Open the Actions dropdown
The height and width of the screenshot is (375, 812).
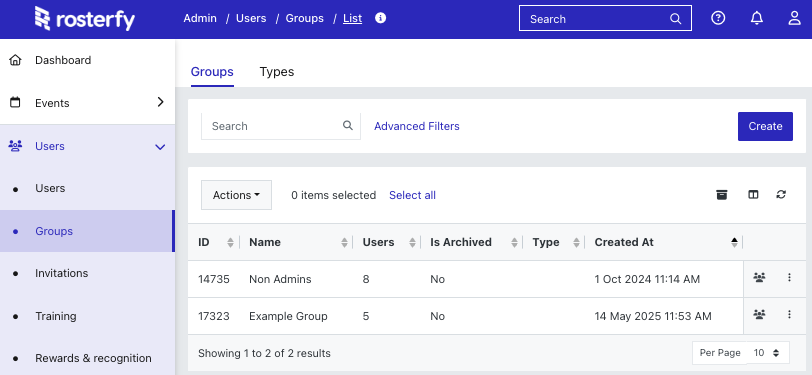(x=236, y=195)
